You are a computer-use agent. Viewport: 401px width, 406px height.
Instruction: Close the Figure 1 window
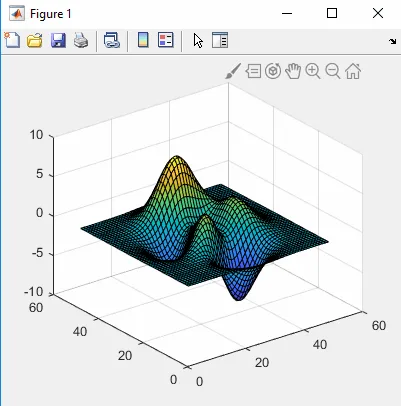378,13
